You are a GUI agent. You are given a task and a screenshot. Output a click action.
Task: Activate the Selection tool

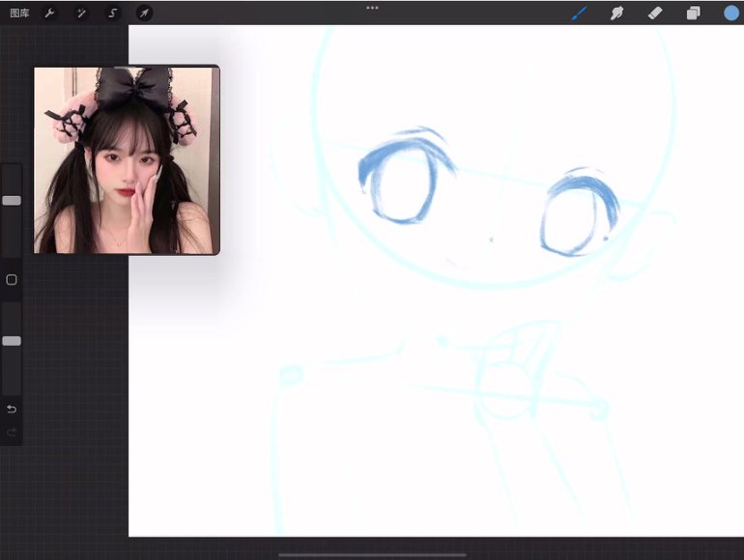pyautogui.click(x=113, y=14)
